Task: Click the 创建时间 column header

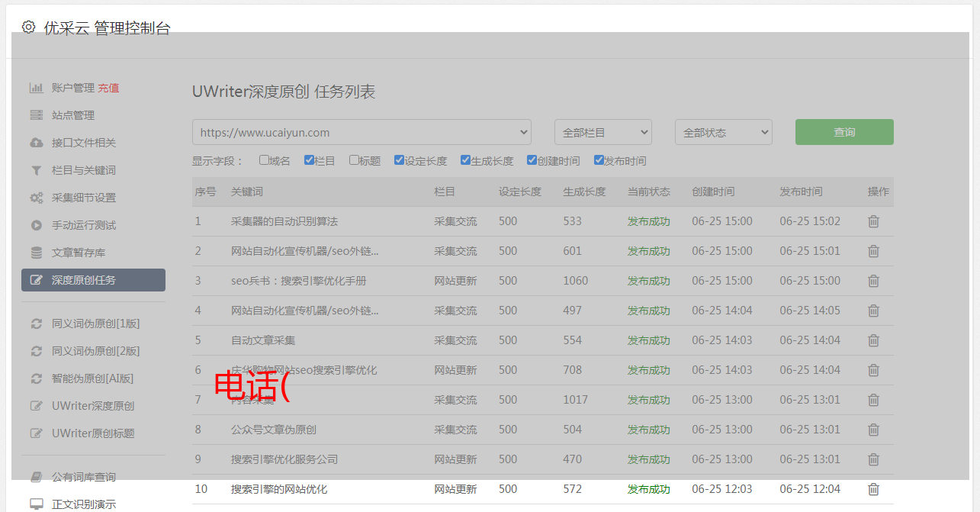Action: click(x=713, y=192)
